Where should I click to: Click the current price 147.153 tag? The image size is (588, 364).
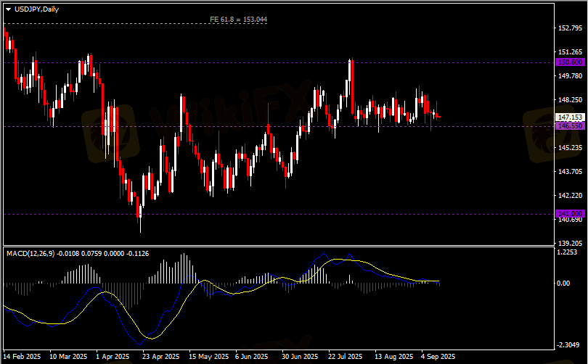click(569, 117)
